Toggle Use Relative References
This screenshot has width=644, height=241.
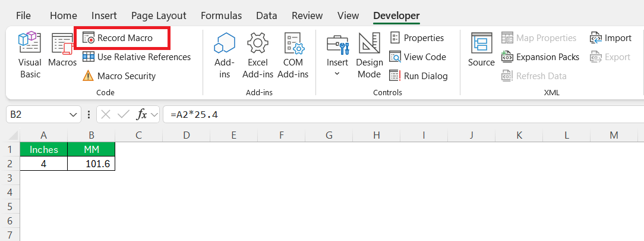(x=137, y=57)
